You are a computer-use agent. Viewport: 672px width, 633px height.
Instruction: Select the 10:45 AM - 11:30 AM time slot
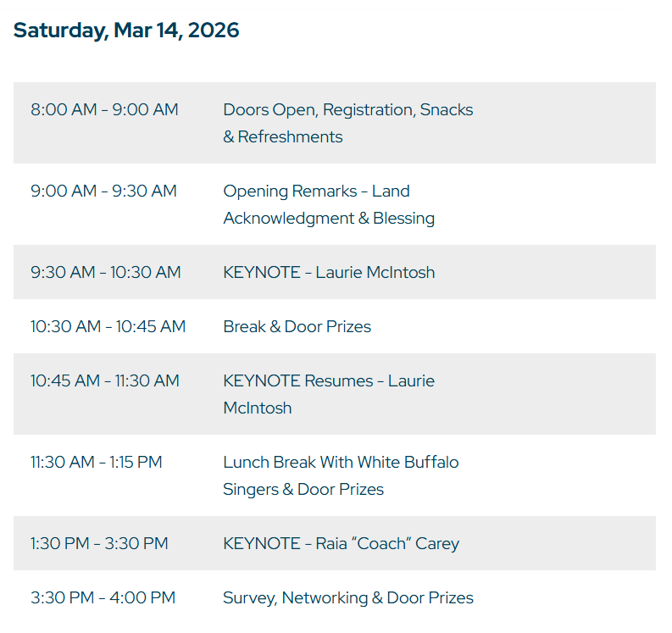105,381
